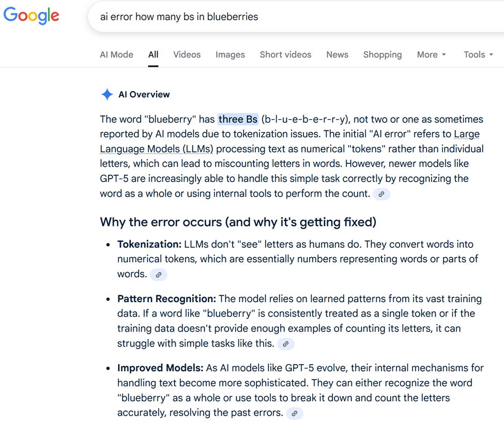
Task: Open the AI Mode tab
Action: click(x=116, y=54)
